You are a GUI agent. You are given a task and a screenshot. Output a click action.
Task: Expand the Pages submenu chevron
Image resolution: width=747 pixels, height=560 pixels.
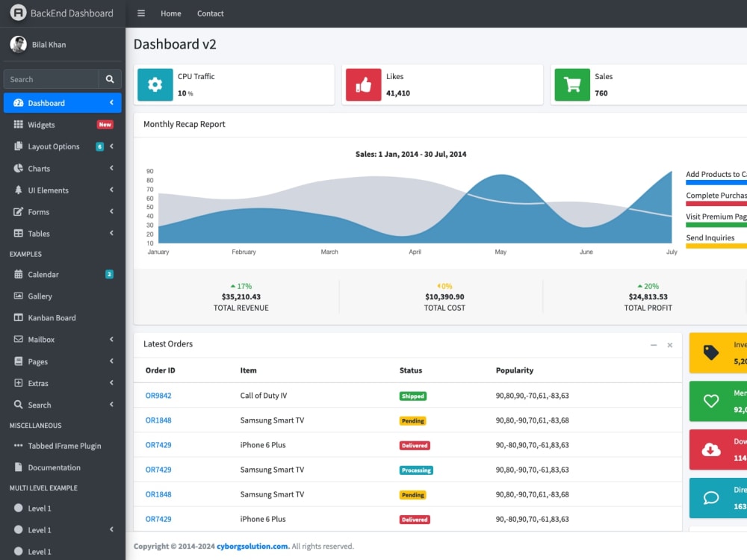pyautogui.click(x=111, y=361)
